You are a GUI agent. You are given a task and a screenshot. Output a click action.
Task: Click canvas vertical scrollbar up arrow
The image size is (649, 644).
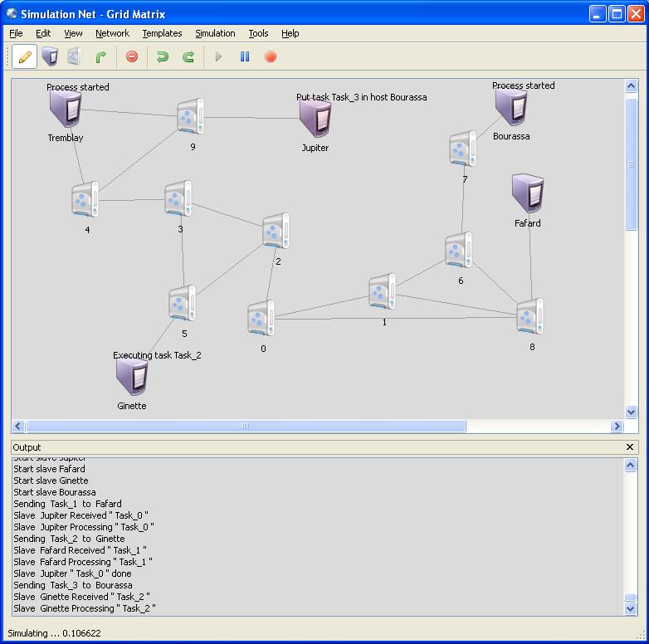click(x=631, y=86)
